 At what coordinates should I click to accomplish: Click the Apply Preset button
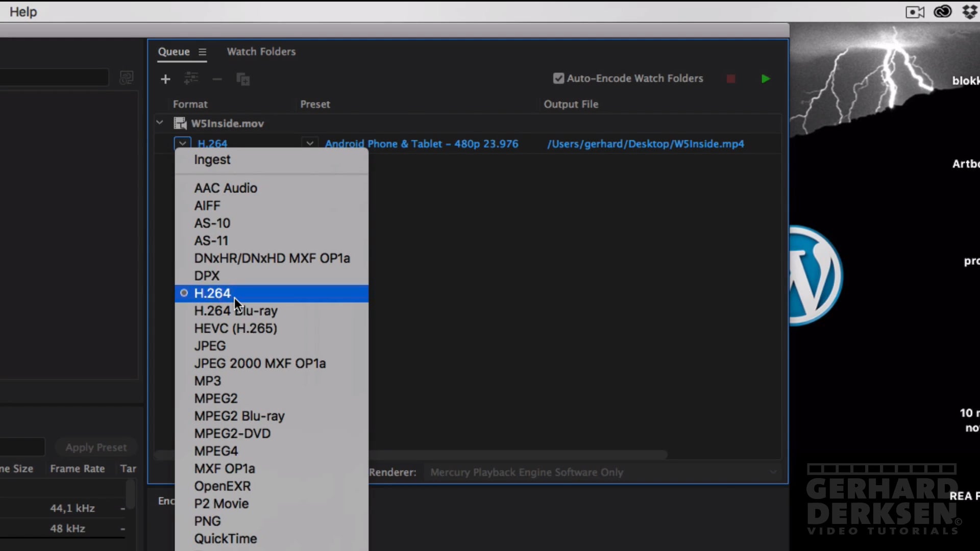click(96, 447)
